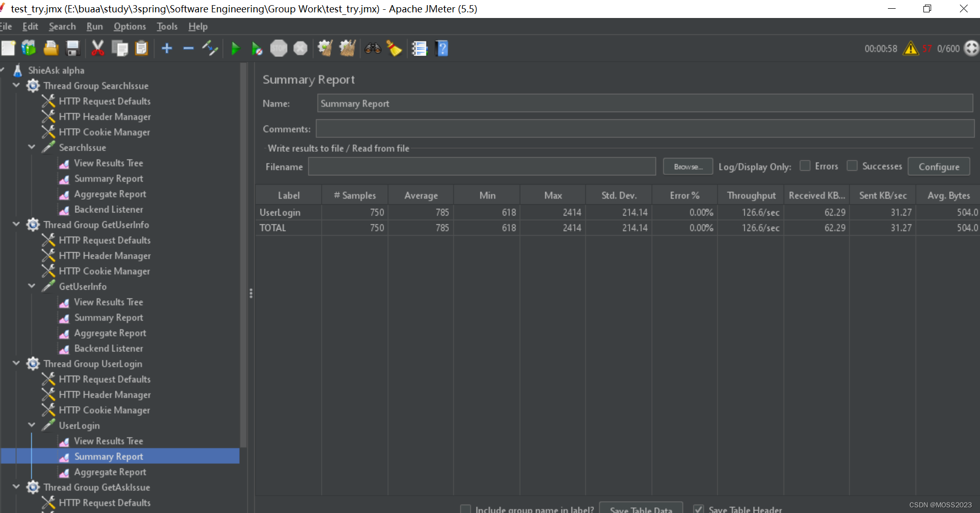Expand all nodes with plus icon
The image size is (980, 513).
167,48
